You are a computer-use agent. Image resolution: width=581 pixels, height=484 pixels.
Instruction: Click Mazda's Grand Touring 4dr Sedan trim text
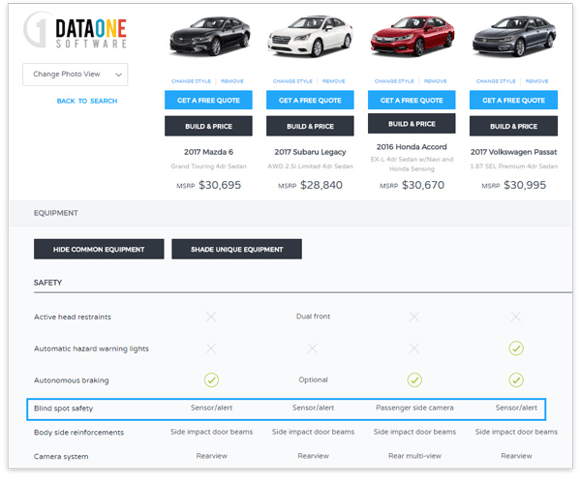pyautogui.click(x=209, y=166)
